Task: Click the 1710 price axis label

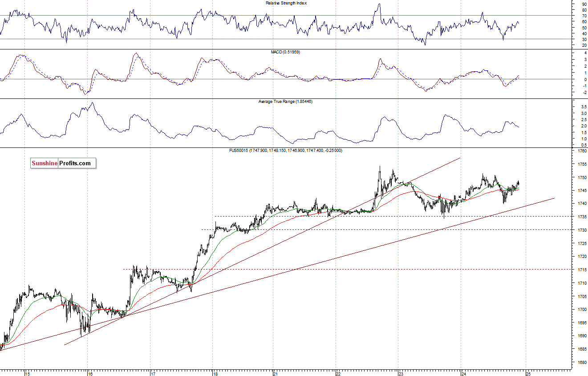Action: (x=582, y=283)
